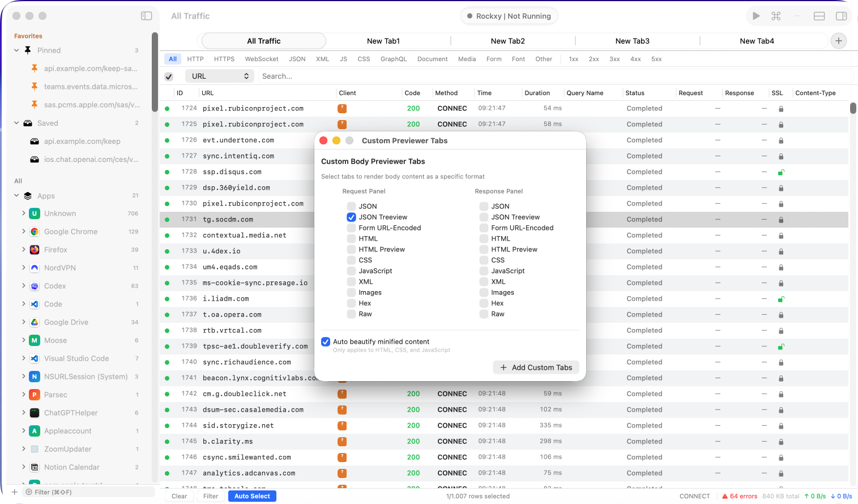Filter by WebSocket protocol
This screenshot has width=858, height=504.
point(262,59)
